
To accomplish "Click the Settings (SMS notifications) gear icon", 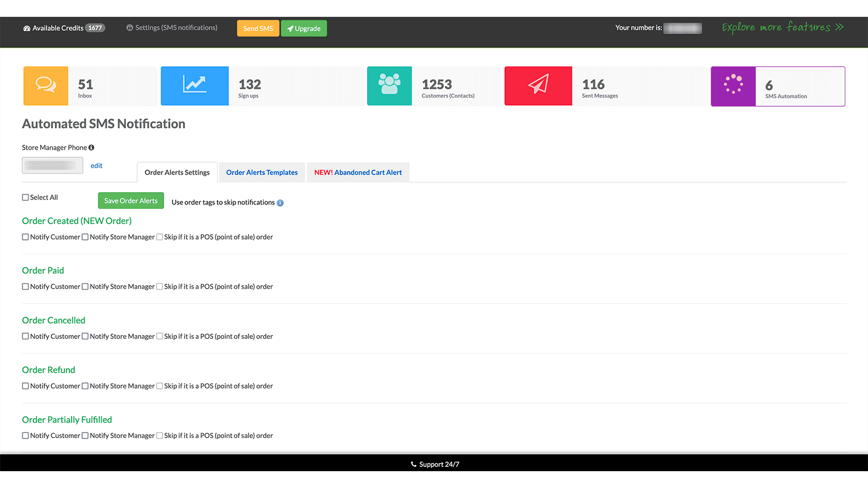I will pos(129,27).
